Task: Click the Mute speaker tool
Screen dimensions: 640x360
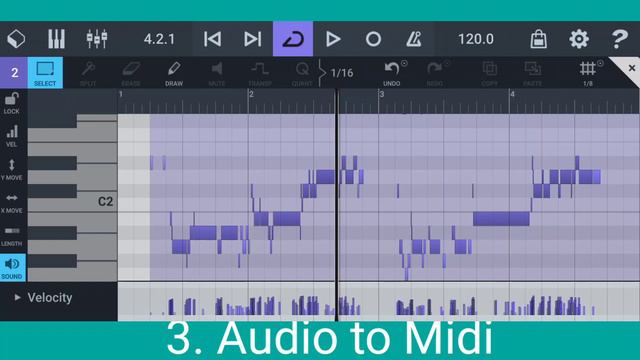Action: (x=217, y=73)
